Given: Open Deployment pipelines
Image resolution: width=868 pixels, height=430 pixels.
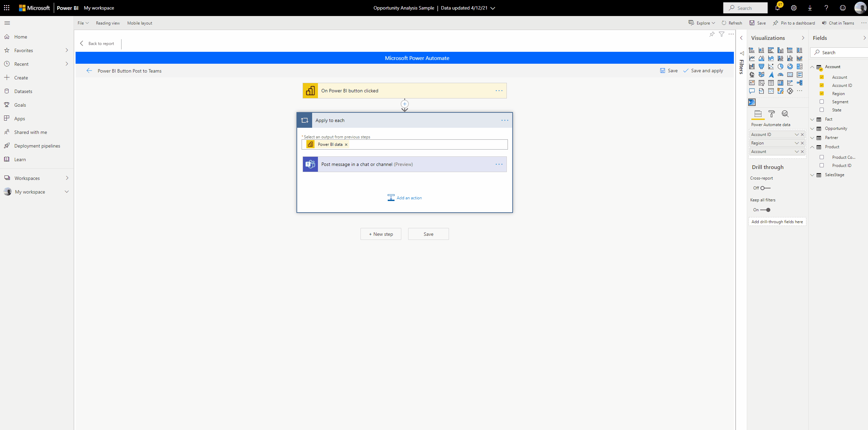Looking at the screenshot, I should click(x=37, y=146).
